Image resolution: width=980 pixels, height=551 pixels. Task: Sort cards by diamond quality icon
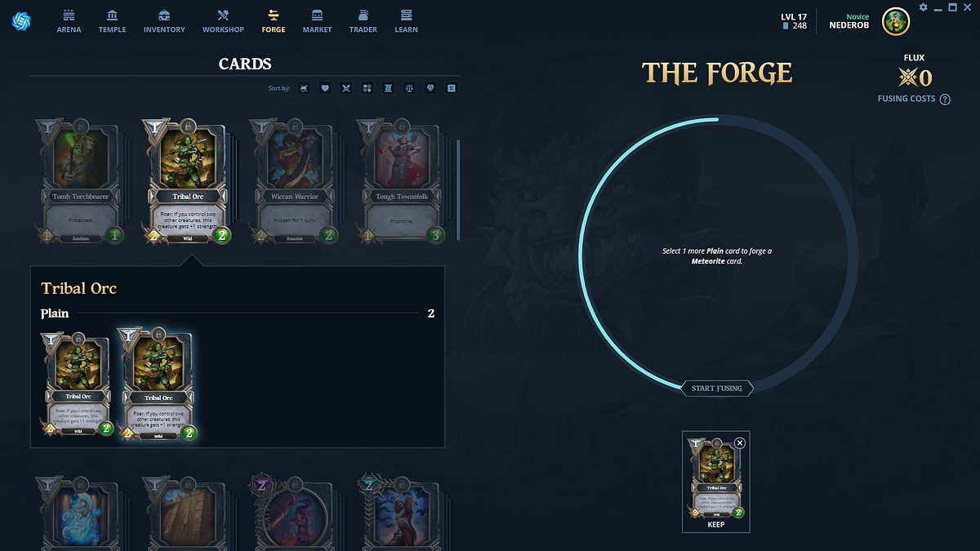click(x=430, y=88)
